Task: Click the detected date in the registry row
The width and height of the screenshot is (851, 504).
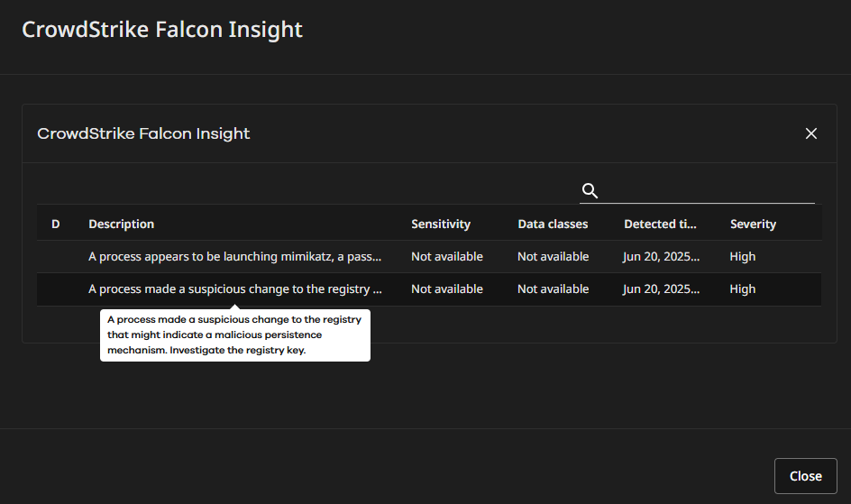Action: point(661,289)
